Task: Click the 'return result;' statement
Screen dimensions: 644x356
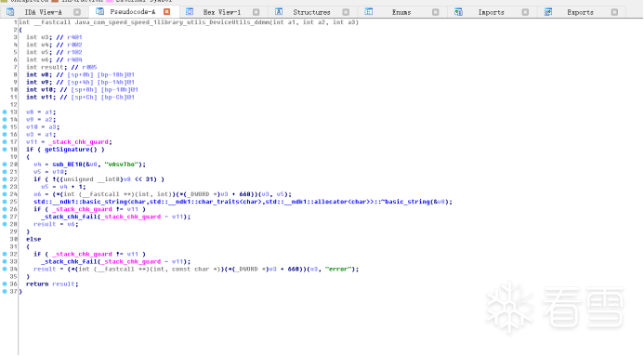Action: (x=52, y=284)
